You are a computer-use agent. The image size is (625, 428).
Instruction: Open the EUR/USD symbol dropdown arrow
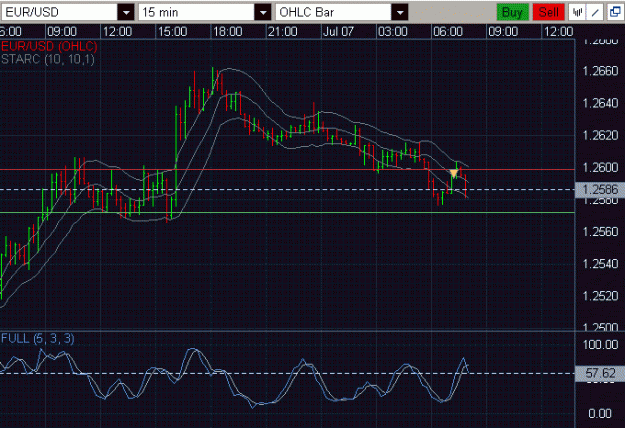(x=126, y=12)
